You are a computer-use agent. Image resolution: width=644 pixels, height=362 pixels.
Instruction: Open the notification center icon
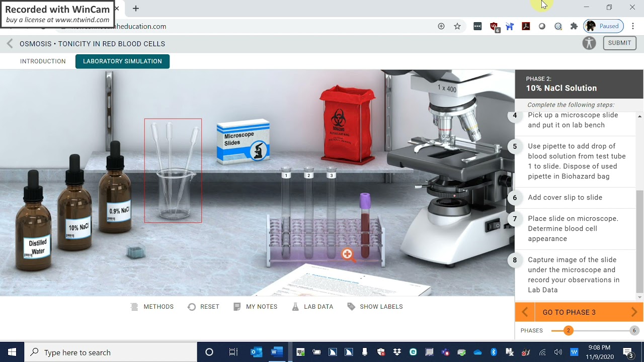coord(628,352)
